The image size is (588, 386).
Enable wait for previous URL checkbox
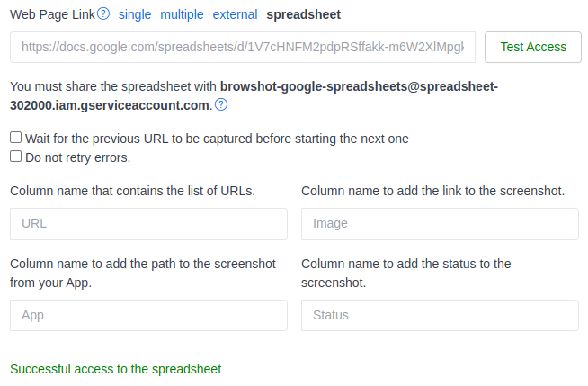click(x=16, y=138)
